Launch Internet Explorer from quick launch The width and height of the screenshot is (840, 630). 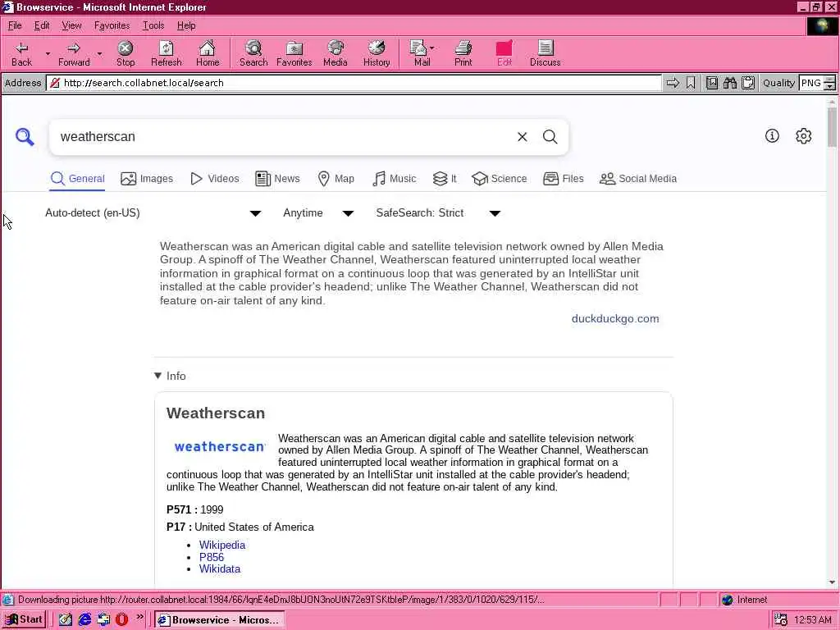tap(84, 620)
